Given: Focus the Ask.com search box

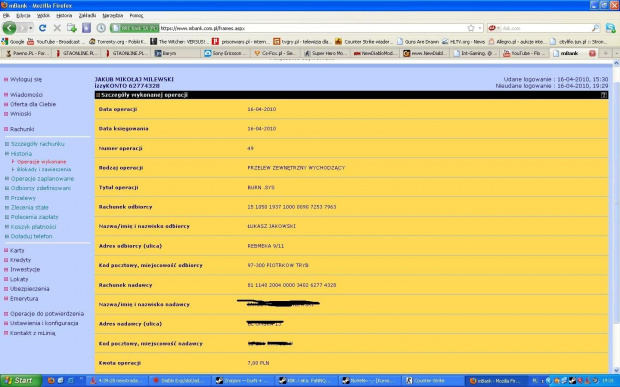Looking at the screenshot, I should coord(546,28).
